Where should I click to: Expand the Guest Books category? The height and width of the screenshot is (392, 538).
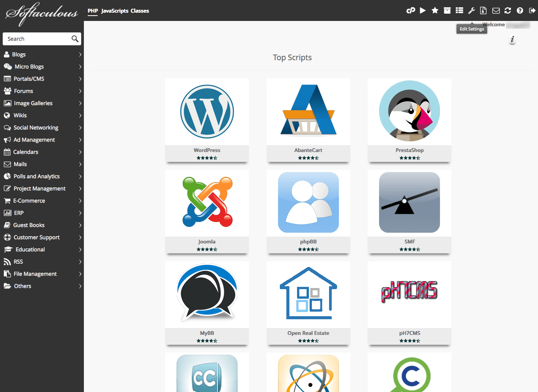42,225
